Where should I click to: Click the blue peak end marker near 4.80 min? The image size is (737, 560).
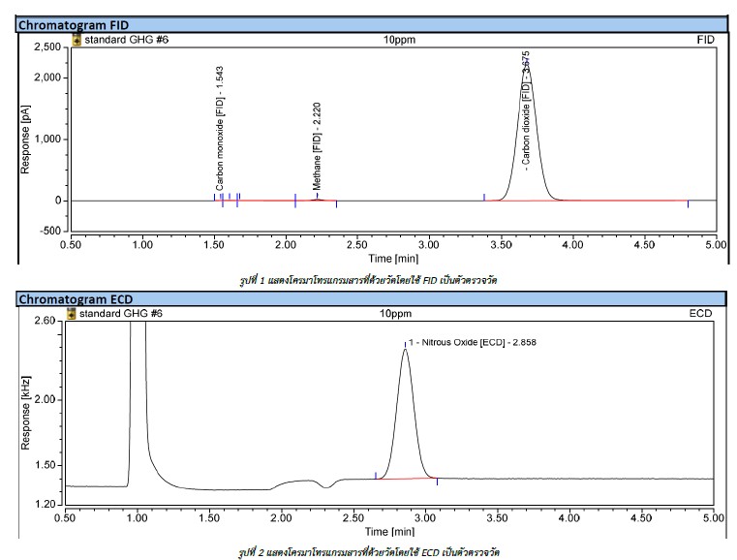(x=688, y=203)
